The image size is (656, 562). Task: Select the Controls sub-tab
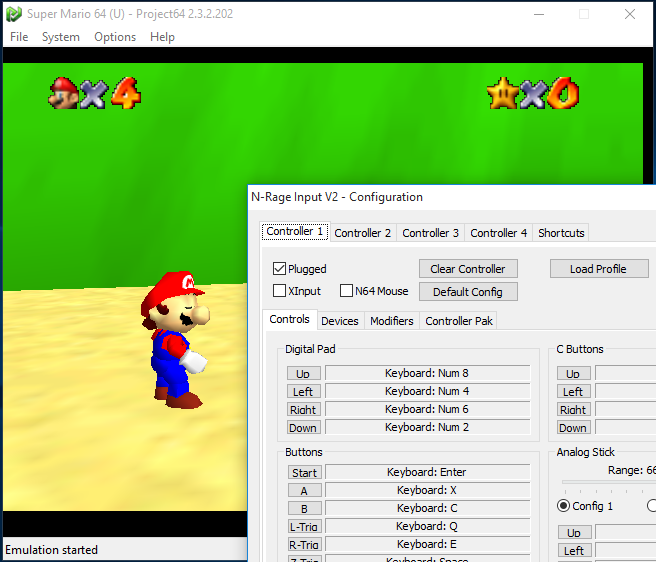[x=290, y=319]
